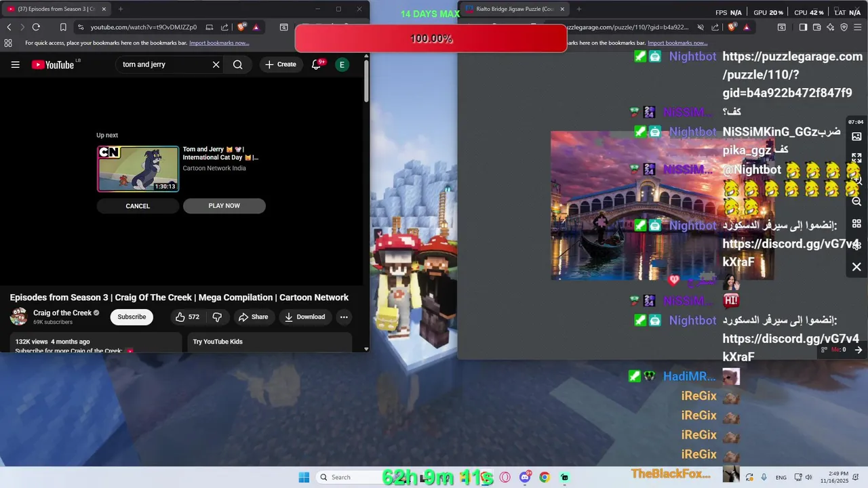Click the Create button on YouTube
Image resolution: width=868 pixels, height=488 pixels.
(281, 64)
